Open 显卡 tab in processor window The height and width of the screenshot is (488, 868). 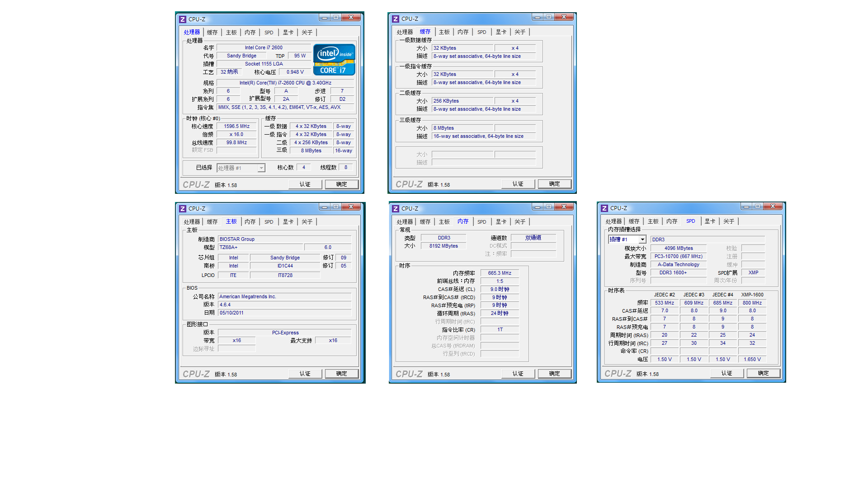[x=288, y=33]
